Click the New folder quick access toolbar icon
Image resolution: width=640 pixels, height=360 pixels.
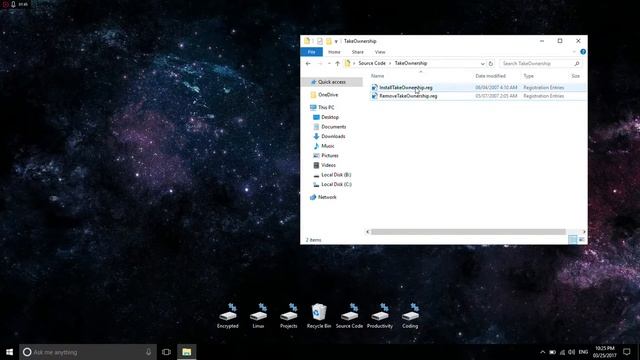point(329,41)
